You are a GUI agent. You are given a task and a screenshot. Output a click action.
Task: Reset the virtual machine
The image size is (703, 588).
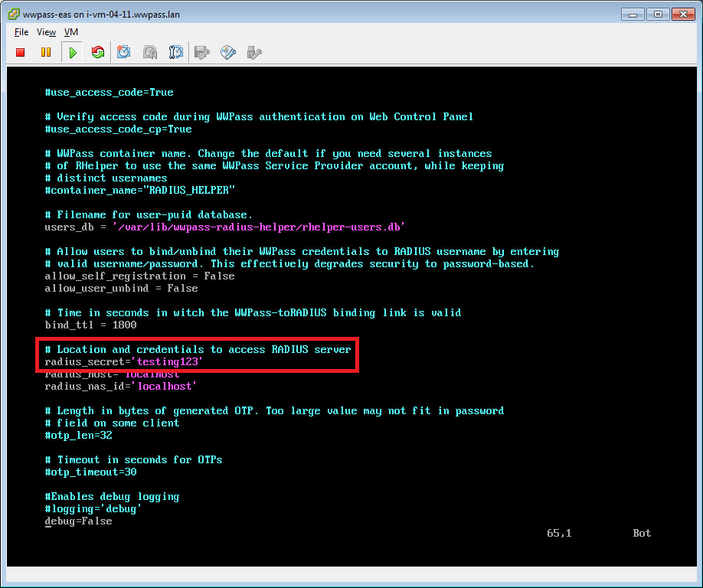point(97,52)
